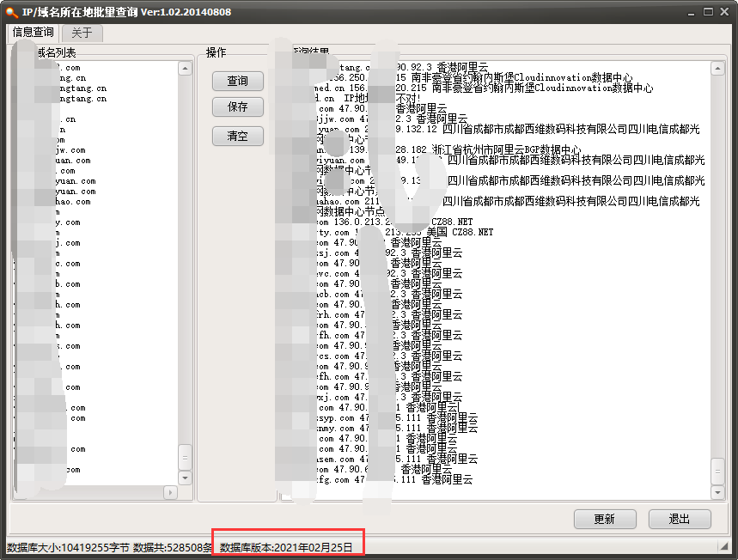Screen dimensions: 738x560
Task: Click the hao.com entry in domain list
Action: pyautogui.click(x=73, y=202)
